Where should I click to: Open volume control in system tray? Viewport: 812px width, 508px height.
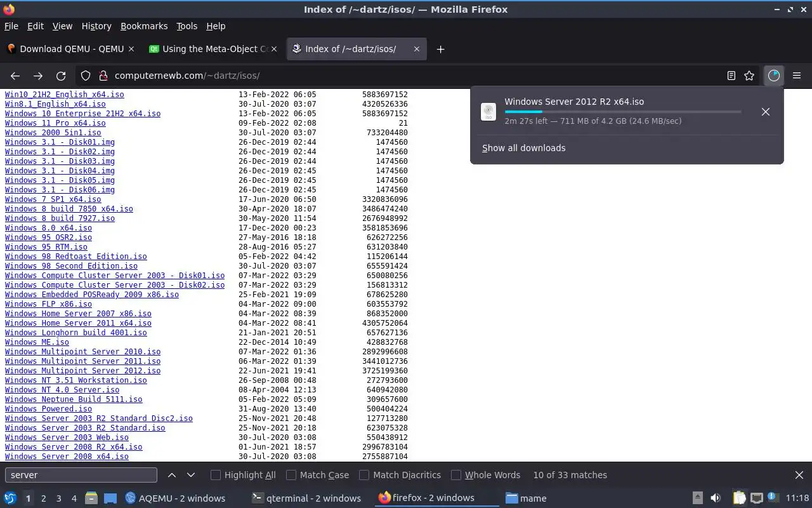click(716, 498)
